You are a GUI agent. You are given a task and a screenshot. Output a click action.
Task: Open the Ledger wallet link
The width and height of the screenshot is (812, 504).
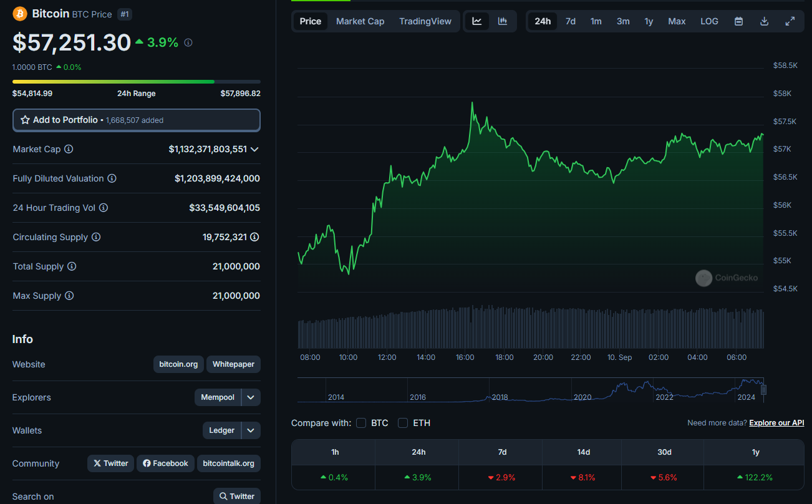click(x=222, y=430)
